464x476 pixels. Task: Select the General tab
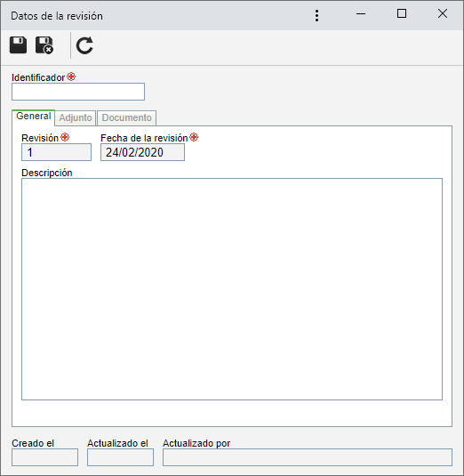[x=34, y=117]
